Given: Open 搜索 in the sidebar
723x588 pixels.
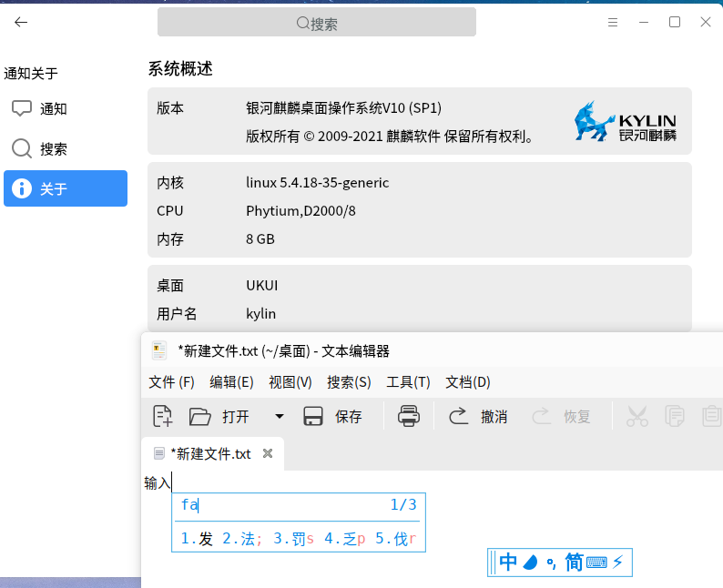Looking at the screenshot, I should [x=66, y=149].
